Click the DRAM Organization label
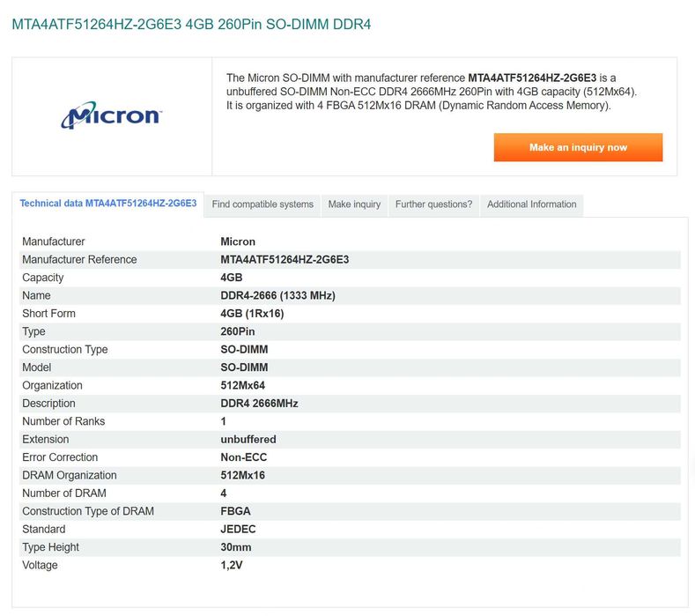 tap(69, 475)
